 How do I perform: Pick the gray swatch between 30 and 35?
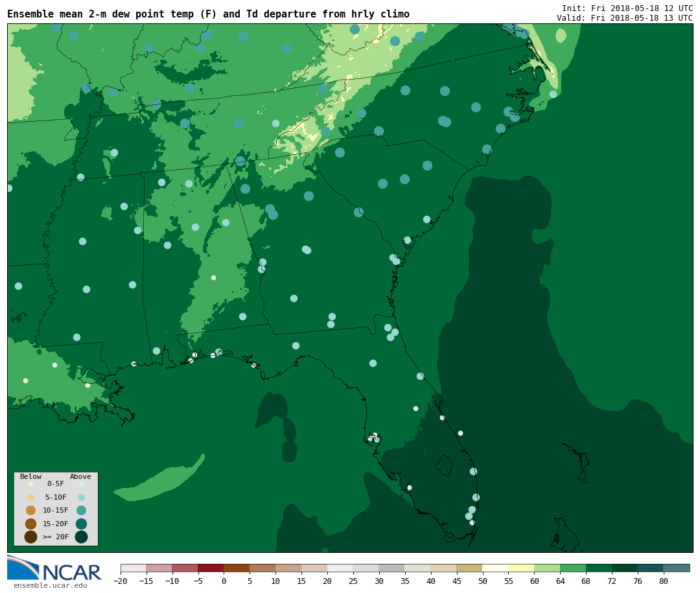392,568
